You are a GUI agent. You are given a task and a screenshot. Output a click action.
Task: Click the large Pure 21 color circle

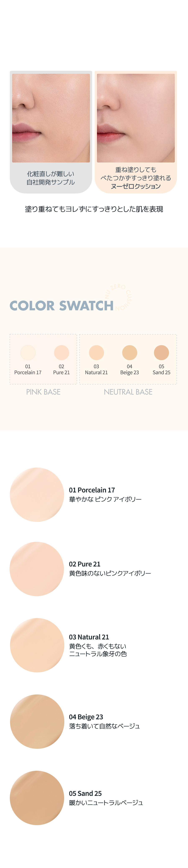click(x=37, y=569)
